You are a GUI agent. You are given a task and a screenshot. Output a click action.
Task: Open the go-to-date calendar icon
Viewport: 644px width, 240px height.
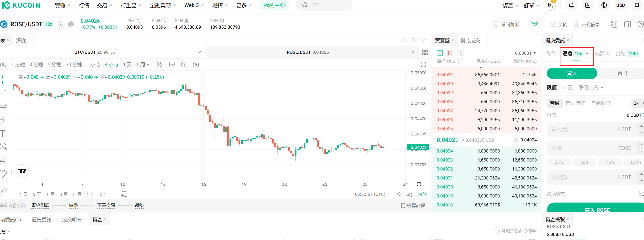(124, 194)
